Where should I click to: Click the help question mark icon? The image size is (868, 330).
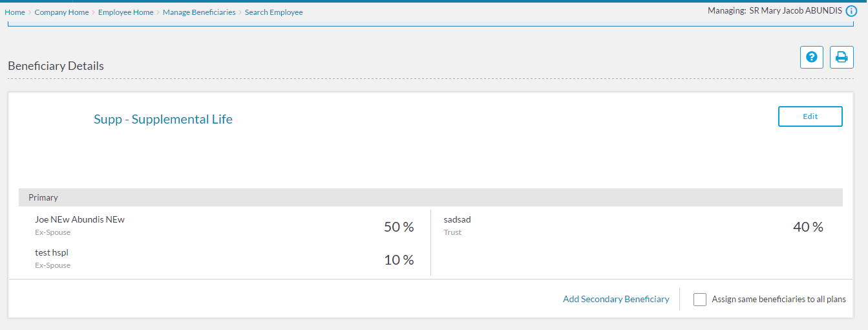[x=812, y=57]
